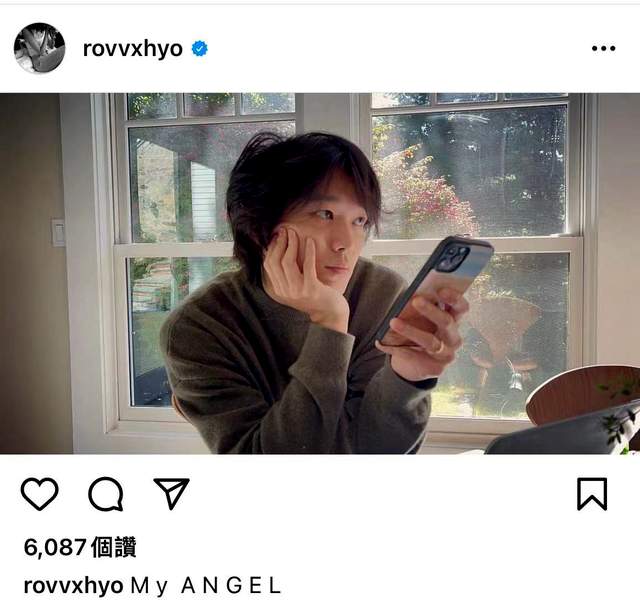The image size is (640, 609).
Task: Click the wooden chair back in the photo corner
Action: pyautogui.click(x=580, y=392)
